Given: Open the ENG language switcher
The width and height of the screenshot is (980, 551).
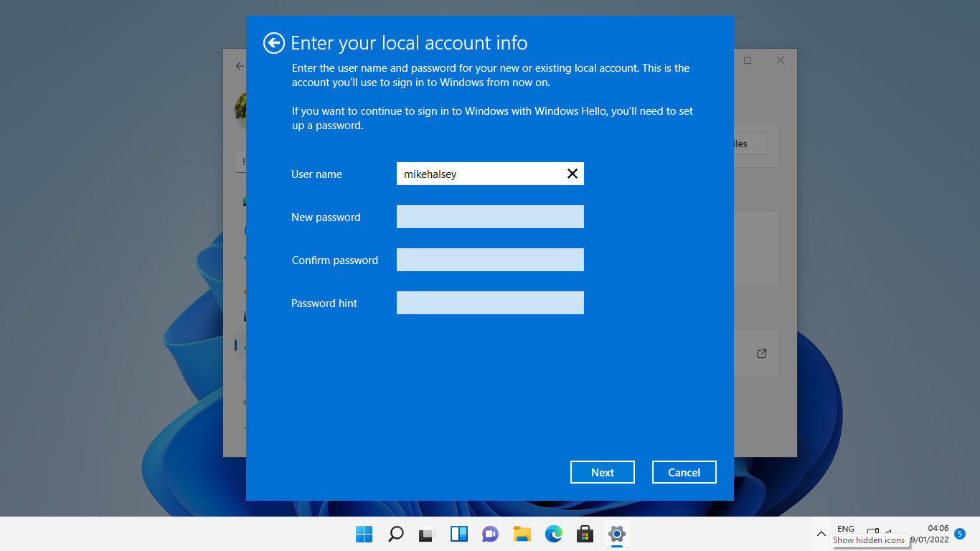Looking at the screenshot, I should click(x=846, y=529).
